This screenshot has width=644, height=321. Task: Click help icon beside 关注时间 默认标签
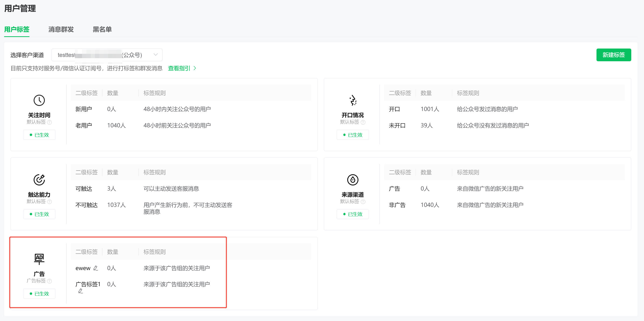tap(49, 122)
